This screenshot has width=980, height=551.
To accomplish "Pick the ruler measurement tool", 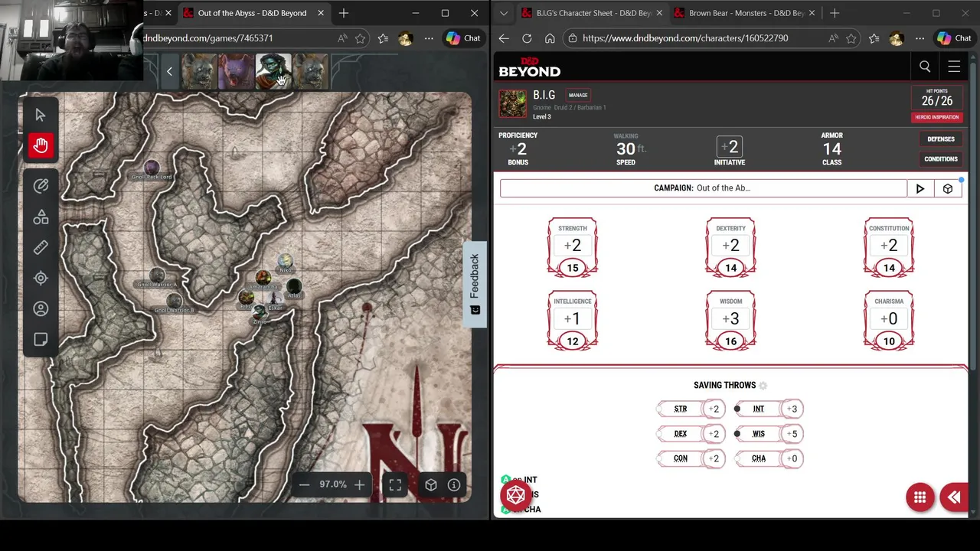I will 41,247.
